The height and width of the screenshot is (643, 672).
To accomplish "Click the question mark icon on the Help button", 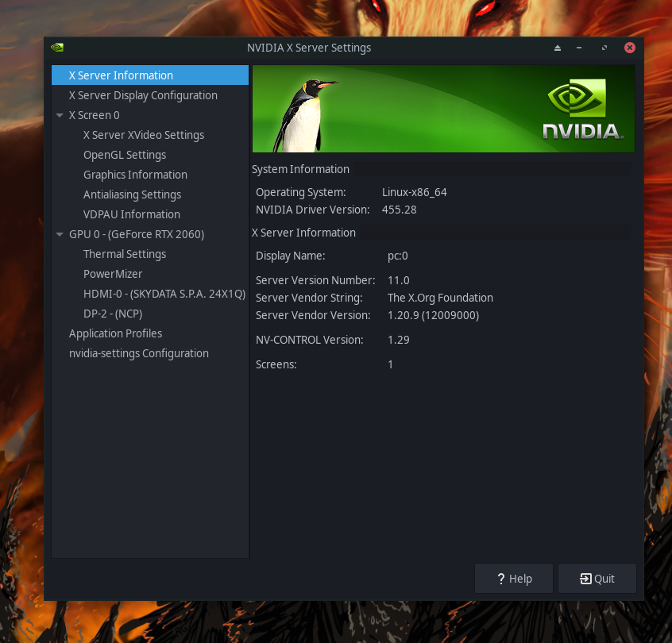I will 500,578.
